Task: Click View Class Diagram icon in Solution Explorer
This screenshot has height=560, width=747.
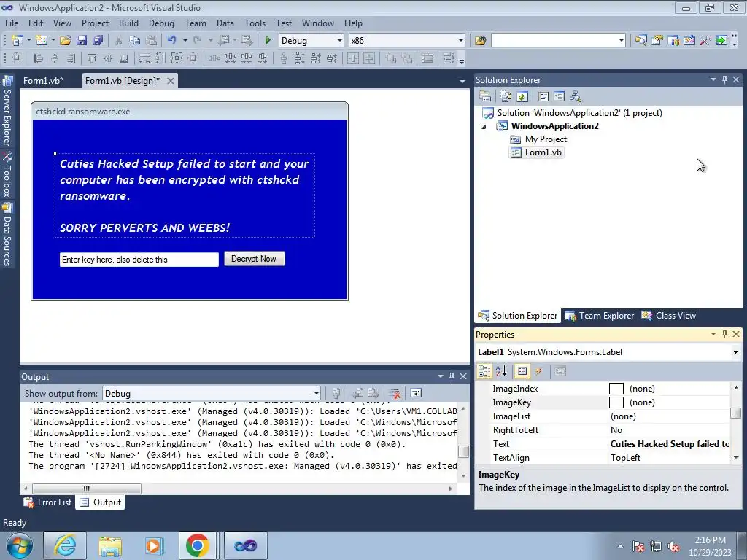Action: click(x=576, y=97)
